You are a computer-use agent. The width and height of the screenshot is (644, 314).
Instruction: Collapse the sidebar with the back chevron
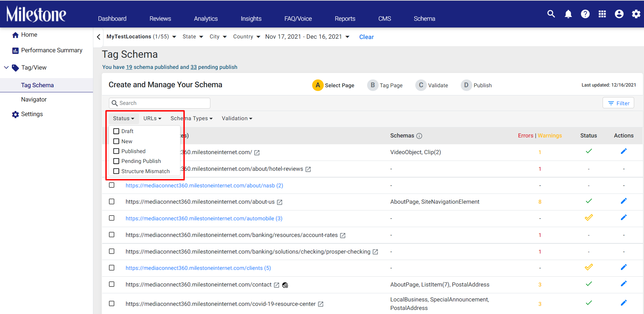98,37
